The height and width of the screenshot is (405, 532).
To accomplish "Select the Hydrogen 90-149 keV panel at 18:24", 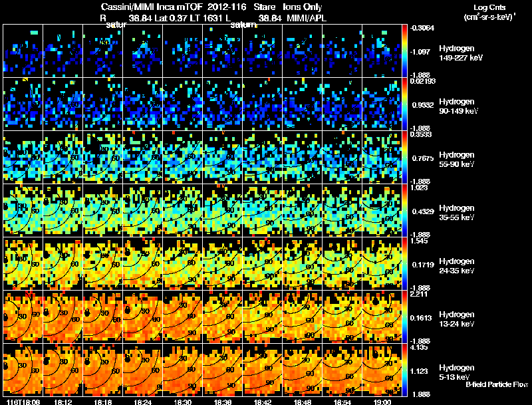I will click(142, 104).
